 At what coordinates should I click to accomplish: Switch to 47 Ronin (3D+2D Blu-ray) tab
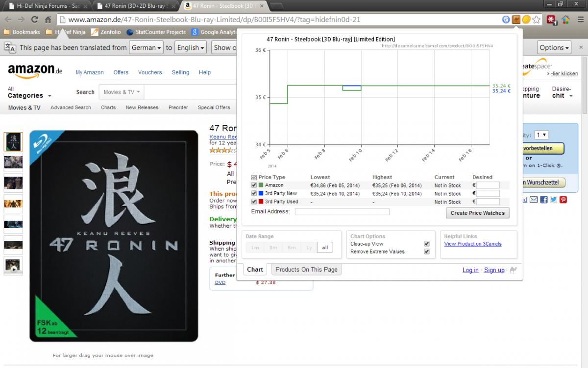(x=135, y=6)
